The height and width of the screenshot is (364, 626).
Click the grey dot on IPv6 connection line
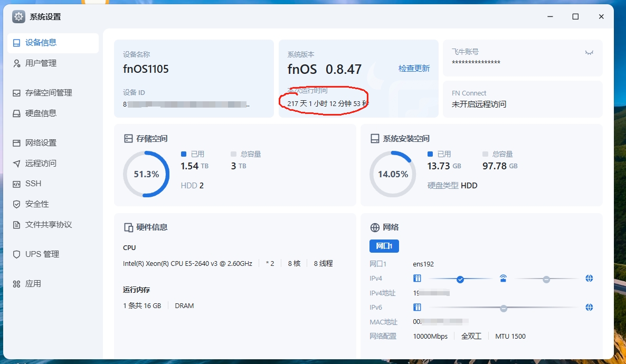(504, 307)
